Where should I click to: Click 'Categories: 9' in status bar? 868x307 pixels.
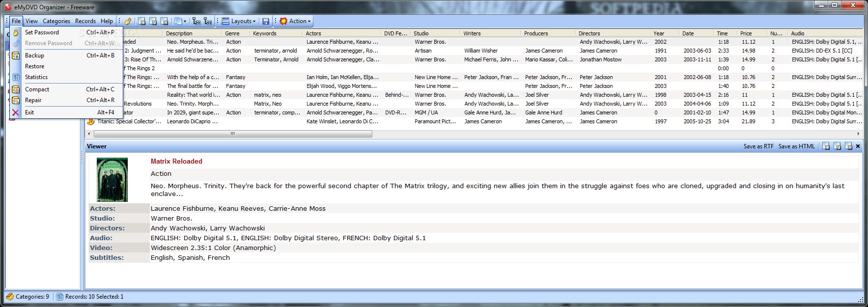(x=32, y=297)
